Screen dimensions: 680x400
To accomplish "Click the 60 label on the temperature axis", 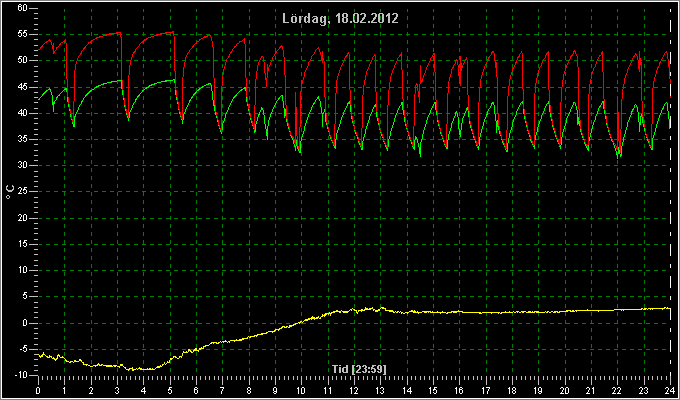I will click(23, 8).
